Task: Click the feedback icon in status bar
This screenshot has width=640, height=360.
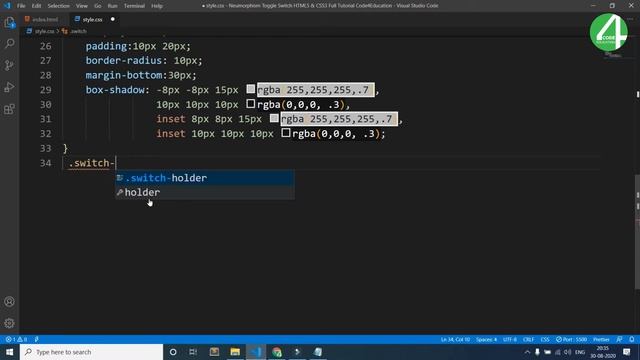Action: 620,339
